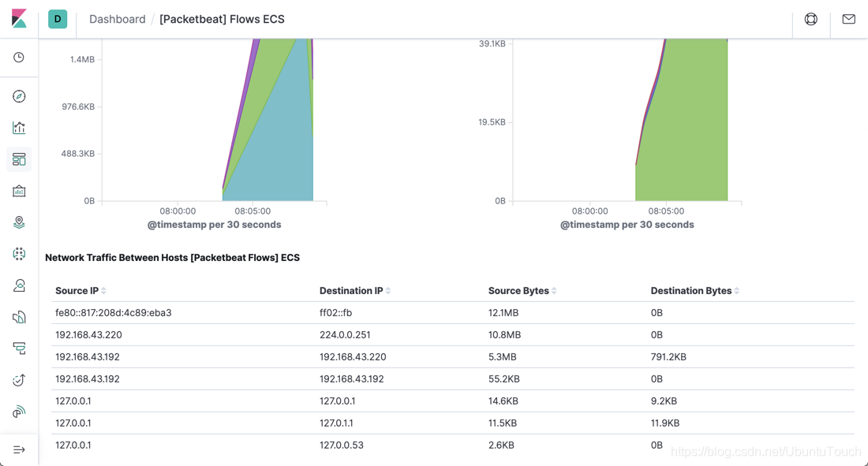Go to Dashboard breadcrumb link
The image size is (868, 466).
point(118,19)
